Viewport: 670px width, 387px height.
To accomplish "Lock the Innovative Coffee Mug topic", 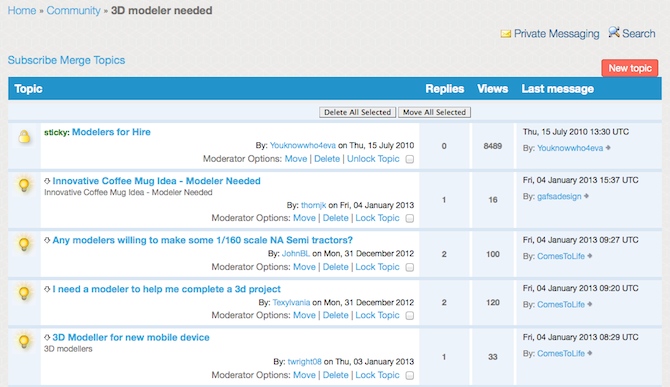I will (x=377, y=218).
